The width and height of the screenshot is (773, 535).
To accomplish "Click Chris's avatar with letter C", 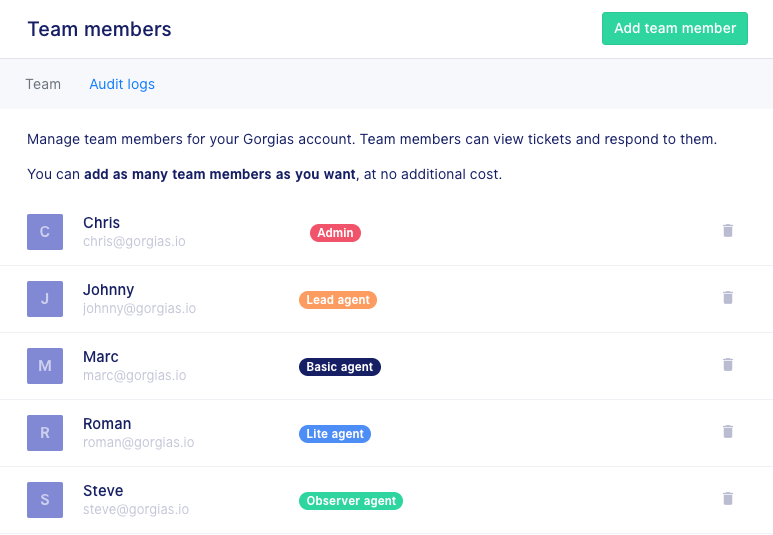I will [x=45, y=232].
